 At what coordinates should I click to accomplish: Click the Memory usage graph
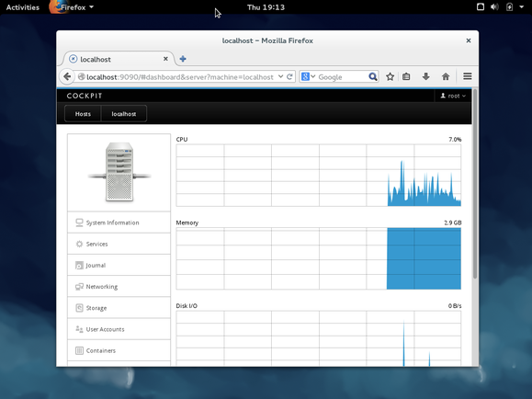(319, 258)
